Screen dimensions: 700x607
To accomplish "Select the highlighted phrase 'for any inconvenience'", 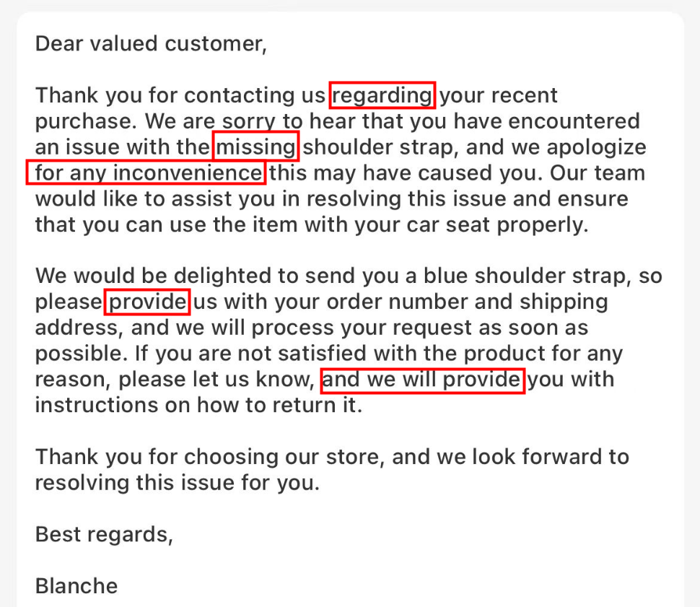I will [146, 173].
